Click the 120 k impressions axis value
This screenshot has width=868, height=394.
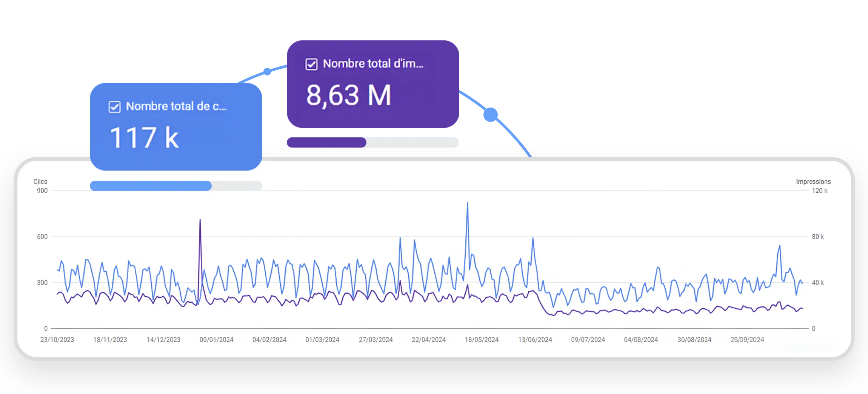[820, 191]
